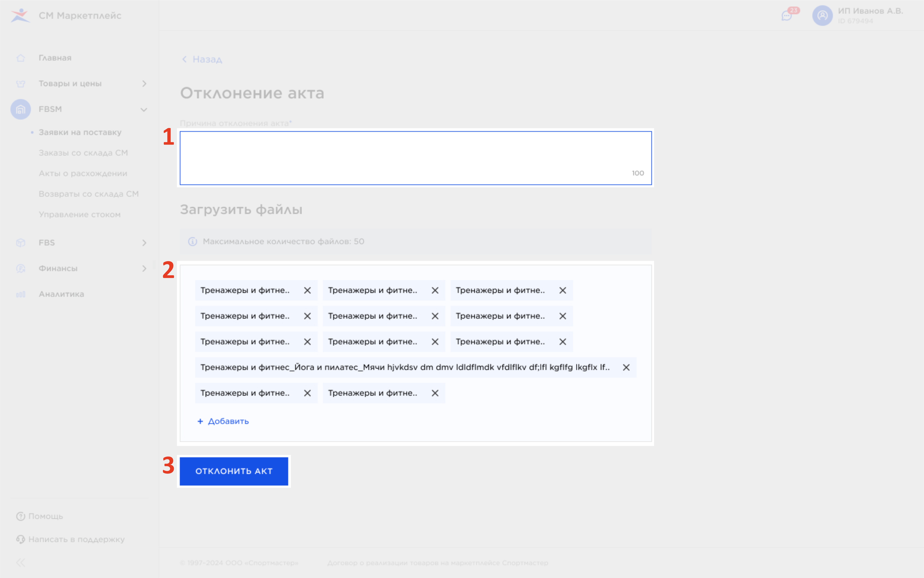
Task: Remove first Тренажеры и фитне.. file
Action: click(306, 290)
